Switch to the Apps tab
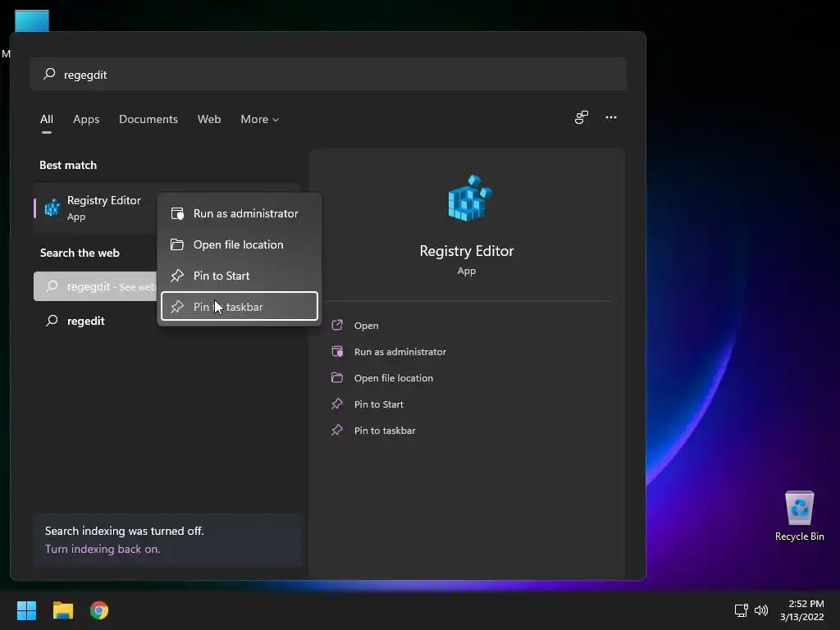The width and height of the screenshot is (840, 630). 86,119
